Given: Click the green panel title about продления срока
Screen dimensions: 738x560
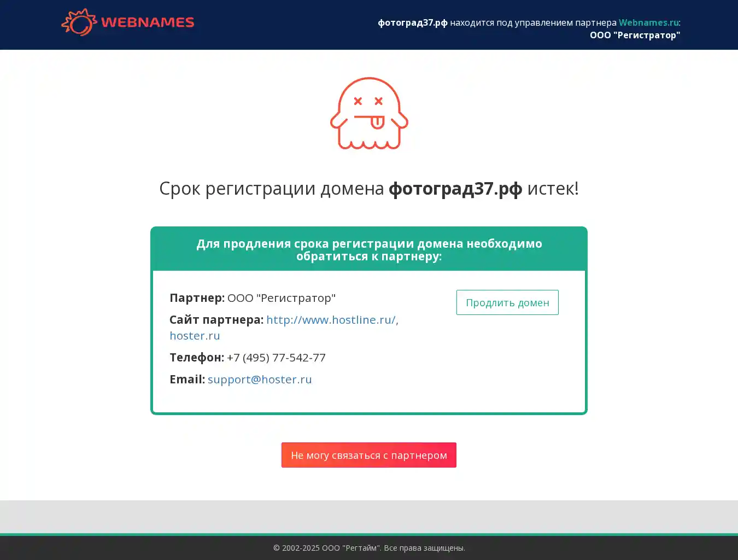Looking at the screenshot, I should (369, 249).
